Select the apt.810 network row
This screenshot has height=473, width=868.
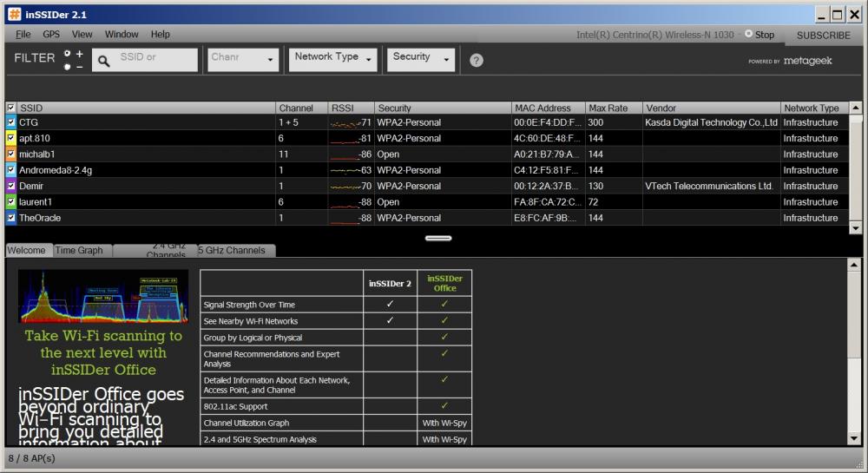click(x=427, y=138)
